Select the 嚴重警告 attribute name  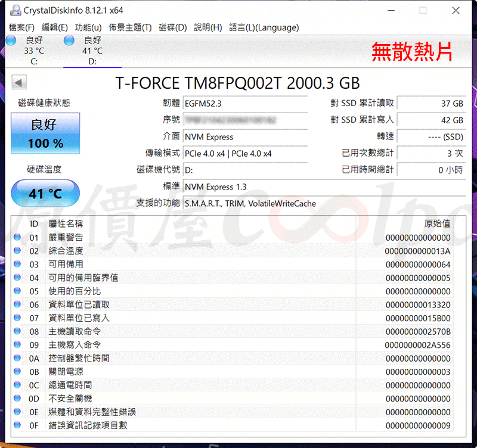[66, 237]
